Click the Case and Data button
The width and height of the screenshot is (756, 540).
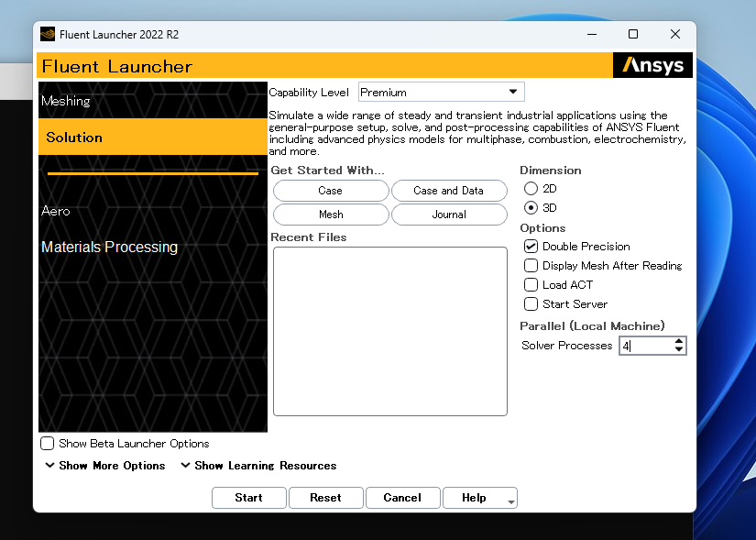(x=449, y=191)
